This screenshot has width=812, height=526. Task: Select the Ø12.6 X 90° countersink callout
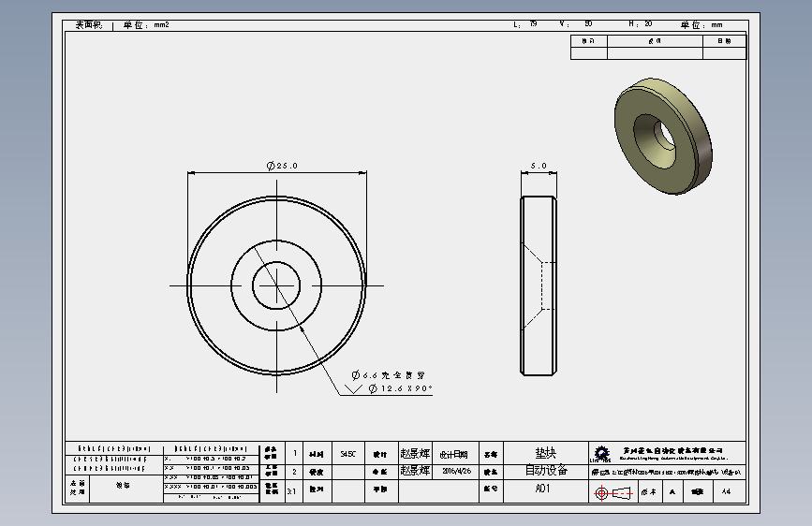tap(400, 388)
